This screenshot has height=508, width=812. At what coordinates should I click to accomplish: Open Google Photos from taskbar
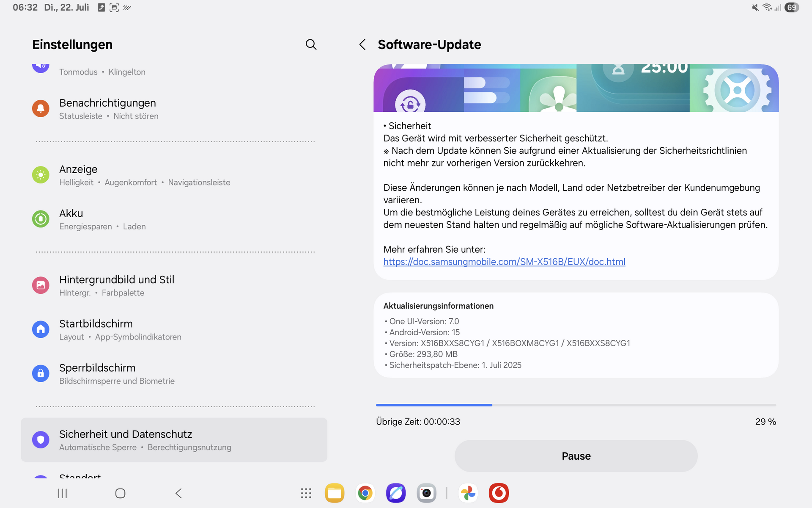point(468,493)
